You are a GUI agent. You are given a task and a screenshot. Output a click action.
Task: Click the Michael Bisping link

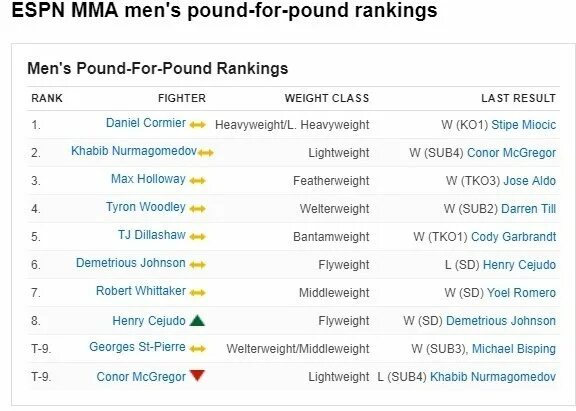(514, 349)
